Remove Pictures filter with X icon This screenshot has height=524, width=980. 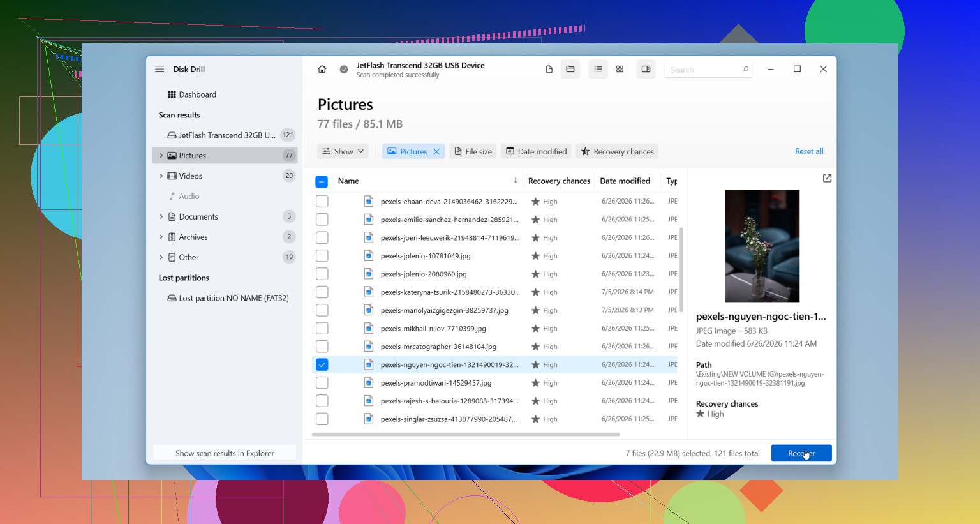point(436,152)
